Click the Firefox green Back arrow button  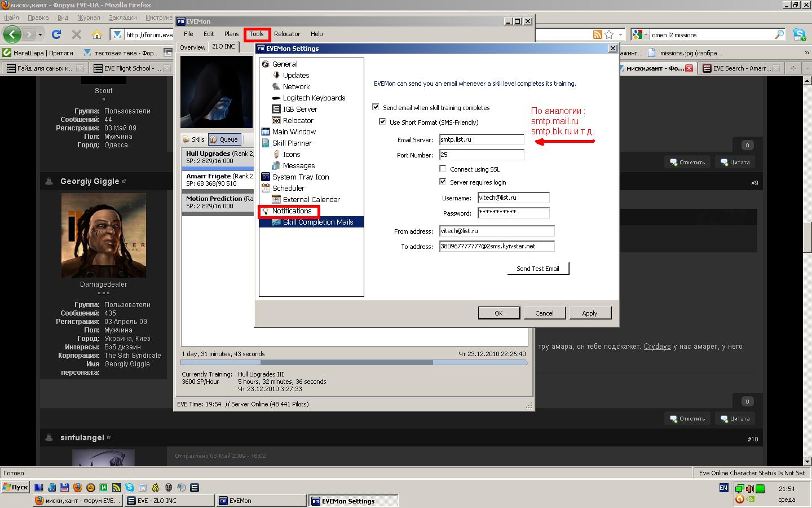point(12,34)
